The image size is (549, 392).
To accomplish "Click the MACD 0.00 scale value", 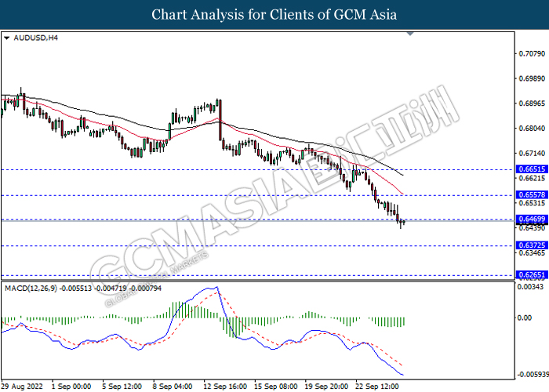I will [524, 318].
